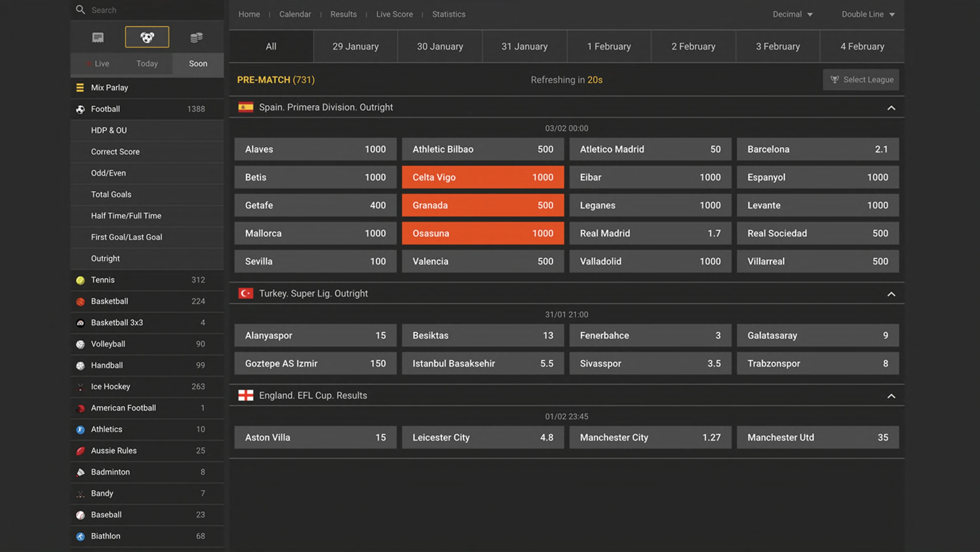Screen dimensions: 980x552
Task: Select Barcelona at odds 2.1
Action: pyautogui.click(x=818, y=149)
